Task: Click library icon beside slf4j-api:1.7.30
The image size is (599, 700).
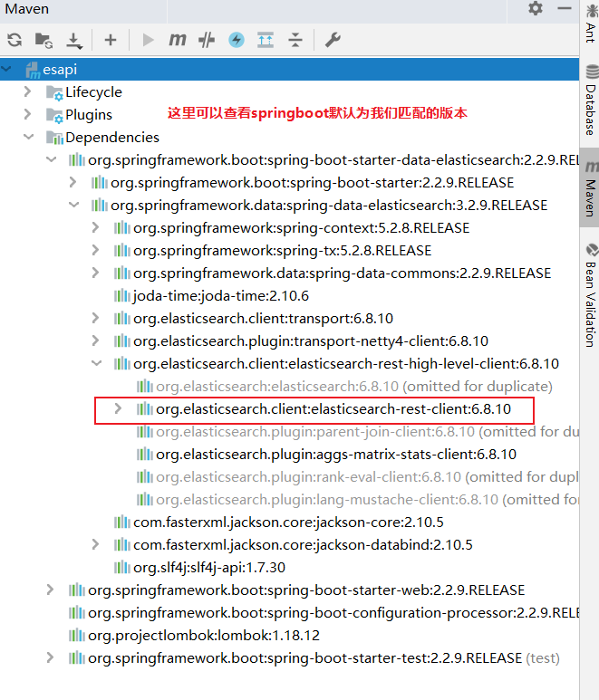Action: (x=122, y=567)
